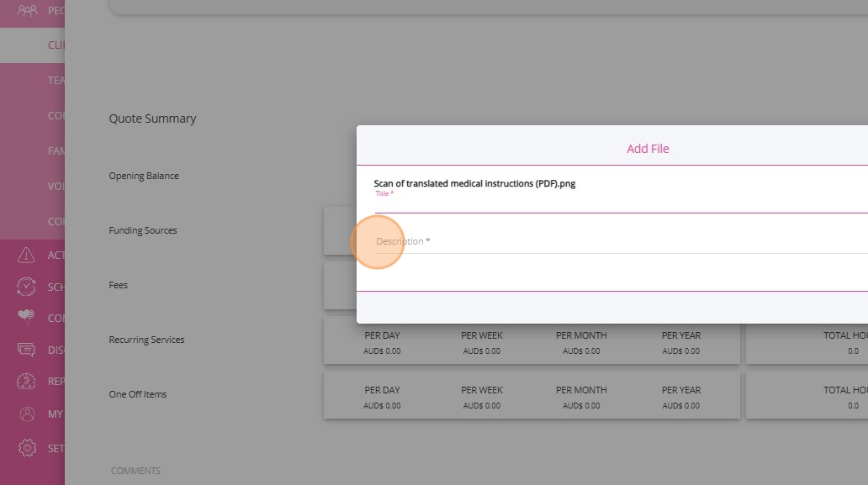The width and height of the screenshot is (868, 485).
Task: Open the warning triangle icon beside ACT
Action: point(26,255)
